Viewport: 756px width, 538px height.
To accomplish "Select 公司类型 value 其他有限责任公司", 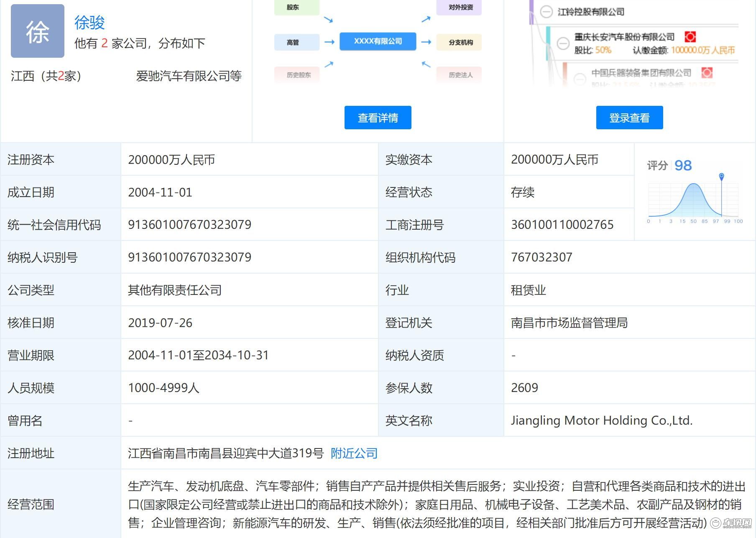I will (x=175, y=290).
